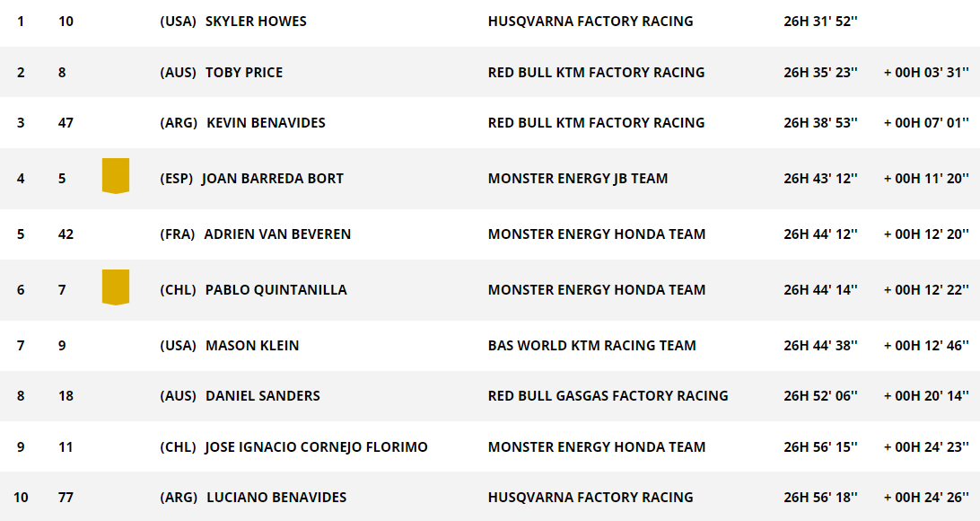This screenshot has width=980, height=521.
Task: Click leader time 26H 31' 52''
Action: (820, 22)
